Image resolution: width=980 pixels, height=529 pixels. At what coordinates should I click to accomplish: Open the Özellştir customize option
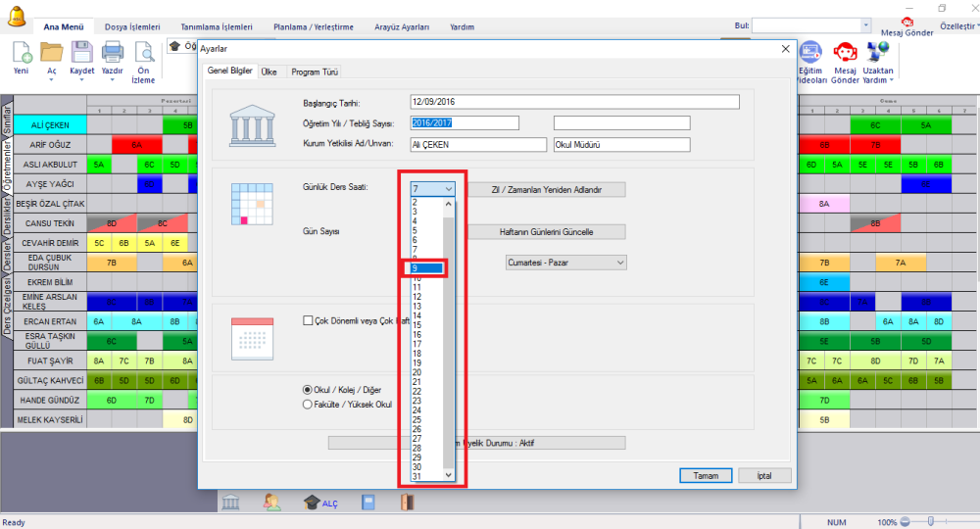pyautogui.click(x=958, y=26)
